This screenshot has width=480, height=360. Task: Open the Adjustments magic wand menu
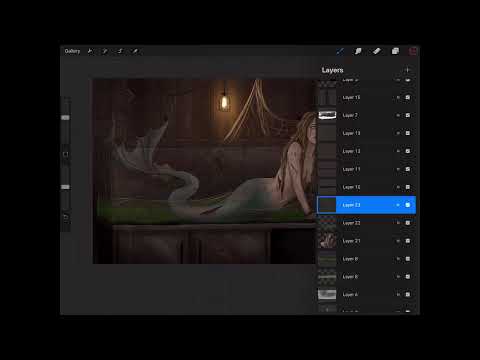pyautogui.click(x=105, y=51)
